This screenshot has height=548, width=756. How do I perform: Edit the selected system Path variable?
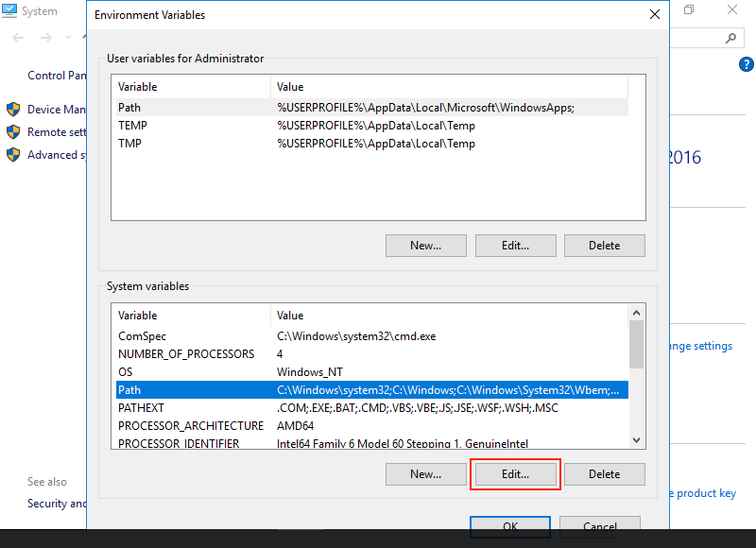[x=515, y=474]
